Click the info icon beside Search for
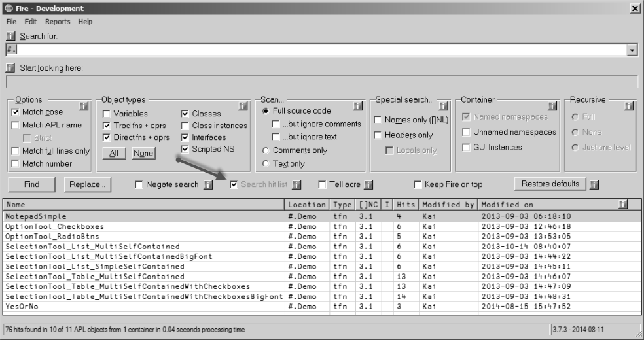644x340 pixels. [x=10, y=36]
